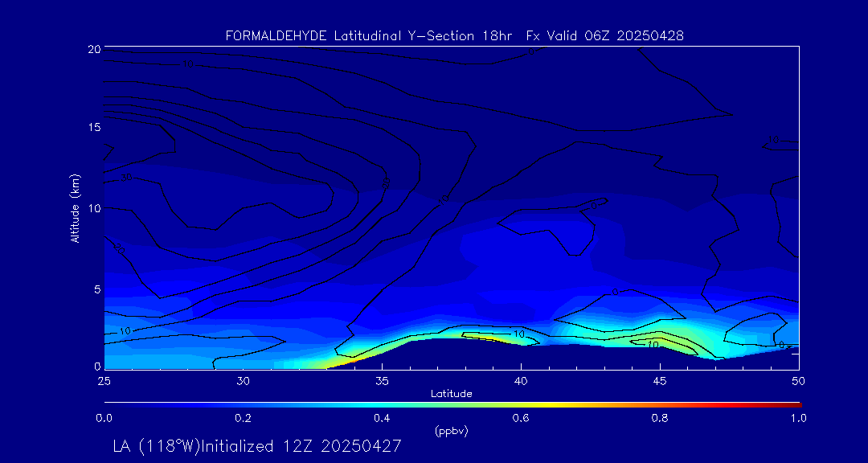
Task: Click colorbar value 1.0
Action: click(x=798, y=418)
